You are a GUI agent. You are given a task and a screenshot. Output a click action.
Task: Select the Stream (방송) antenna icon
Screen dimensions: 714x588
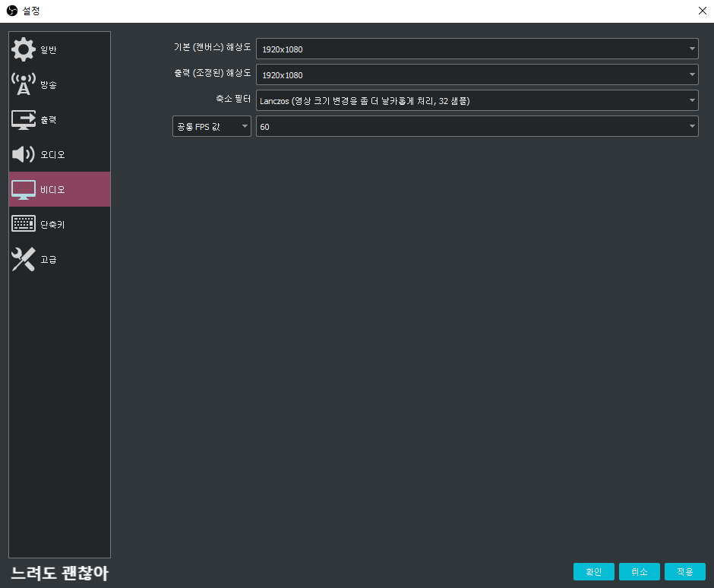24,84
